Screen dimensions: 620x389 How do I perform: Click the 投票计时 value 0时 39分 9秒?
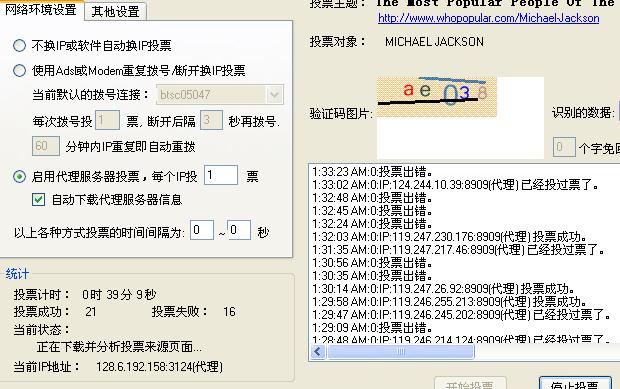click(x=119, y=295)
